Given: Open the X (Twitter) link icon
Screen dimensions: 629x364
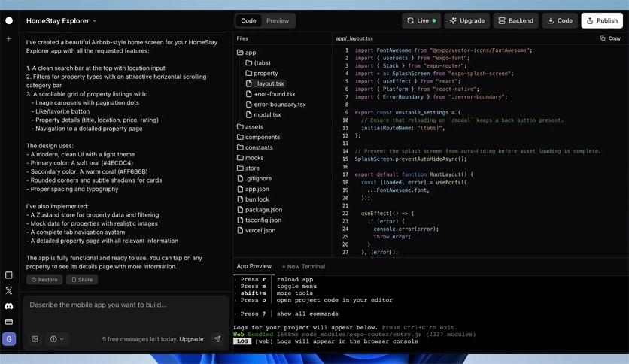Looking at the screenshot, I should click(x=9, y=290).
